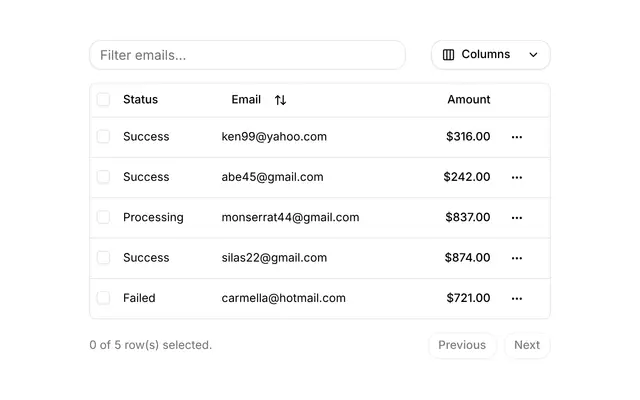Select the Processing row checkbox
Viewport: 640px width, 400px height.
103,217
